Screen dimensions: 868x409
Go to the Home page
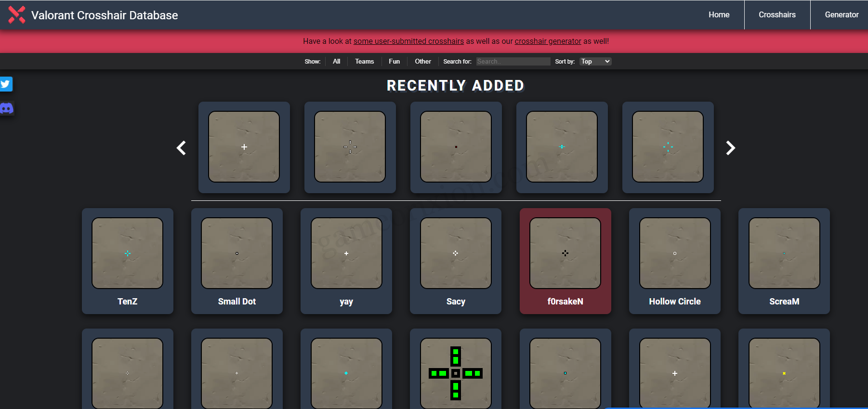click(x=719, y=15)
